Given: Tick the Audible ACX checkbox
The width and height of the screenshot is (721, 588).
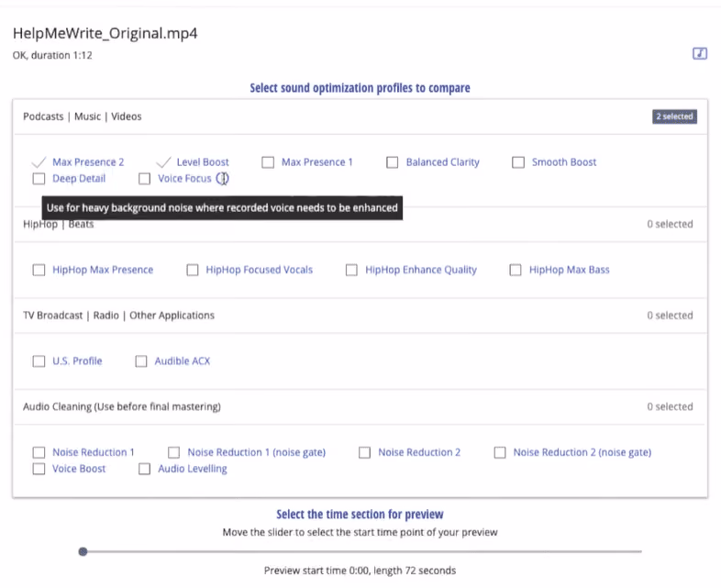Looking at the screenshot, I should 141,361.
